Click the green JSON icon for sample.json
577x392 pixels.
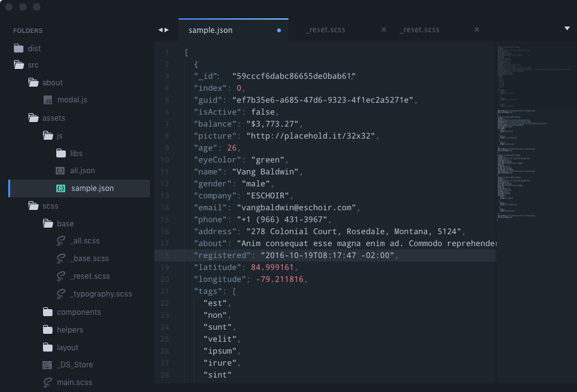point(61,188)
